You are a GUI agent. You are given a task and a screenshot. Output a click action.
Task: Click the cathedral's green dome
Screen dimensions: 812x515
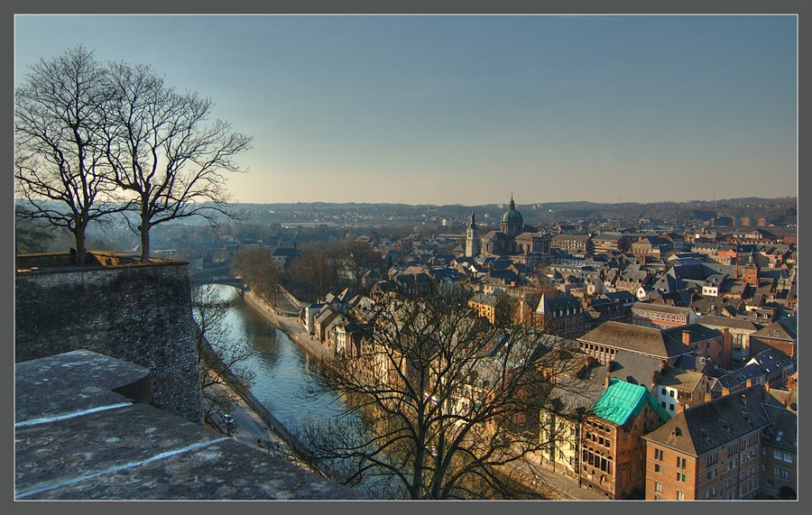tap(512, 216)
